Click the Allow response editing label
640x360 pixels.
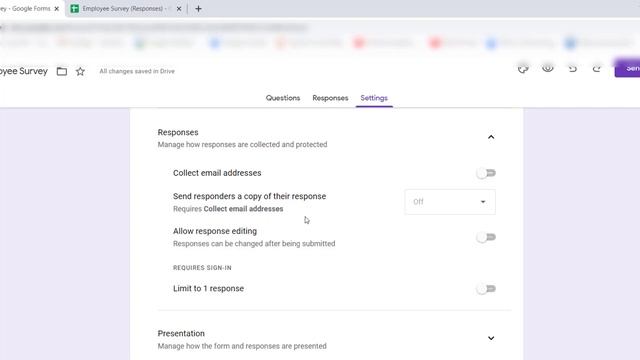pos(215,231)
